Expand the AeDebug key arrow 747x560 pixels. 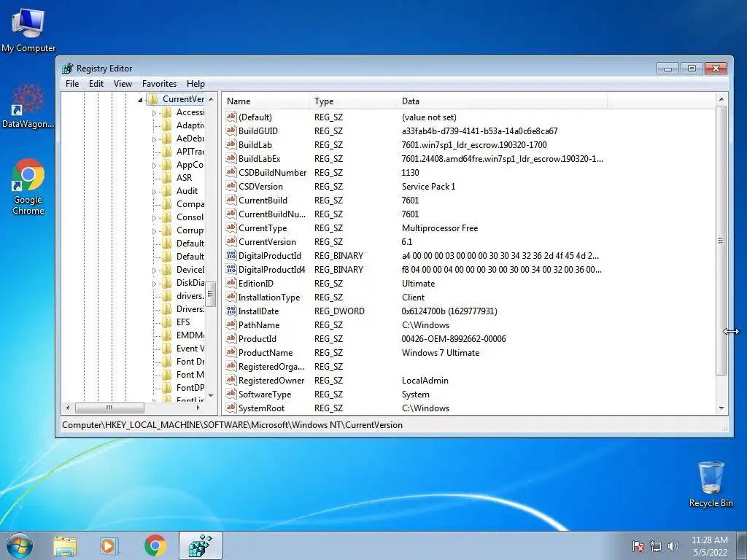154,139
